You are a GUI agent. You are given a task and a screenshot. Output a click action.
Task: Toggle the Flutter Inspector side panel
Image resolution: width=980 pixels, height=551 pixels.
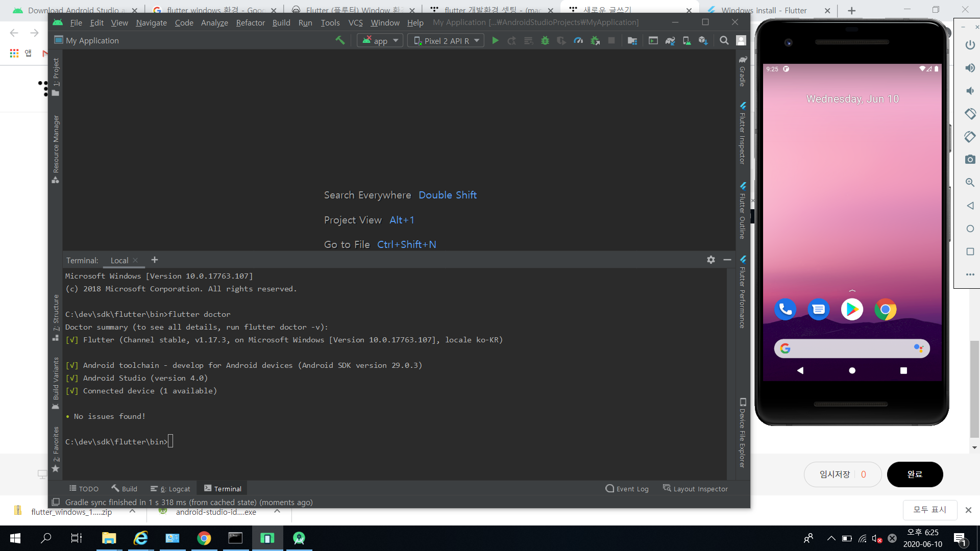pos(743,134)
